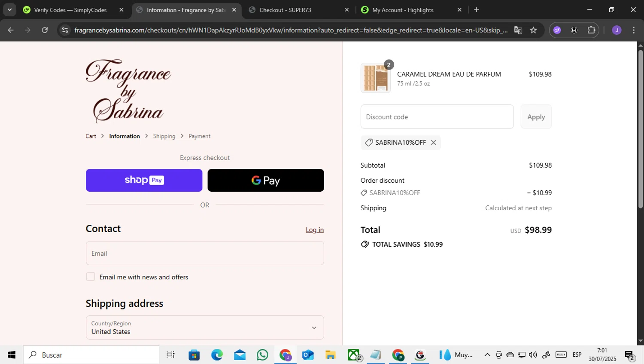Open the weather widget on the taskbar

456,355
